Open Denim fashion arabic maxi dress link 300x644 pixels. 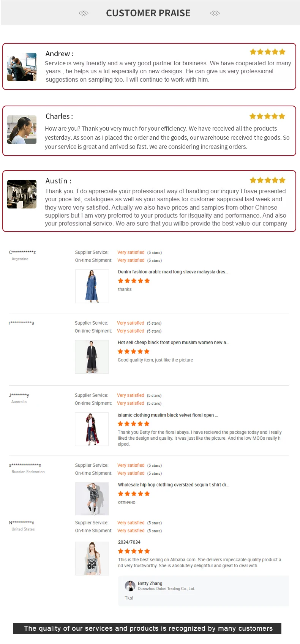coord(173,272)
